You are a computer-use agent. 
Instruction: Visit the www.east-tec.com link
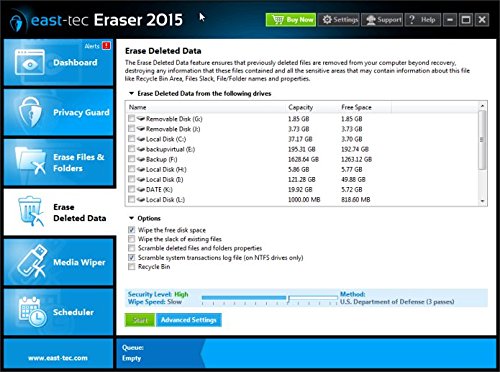[58, 358]
